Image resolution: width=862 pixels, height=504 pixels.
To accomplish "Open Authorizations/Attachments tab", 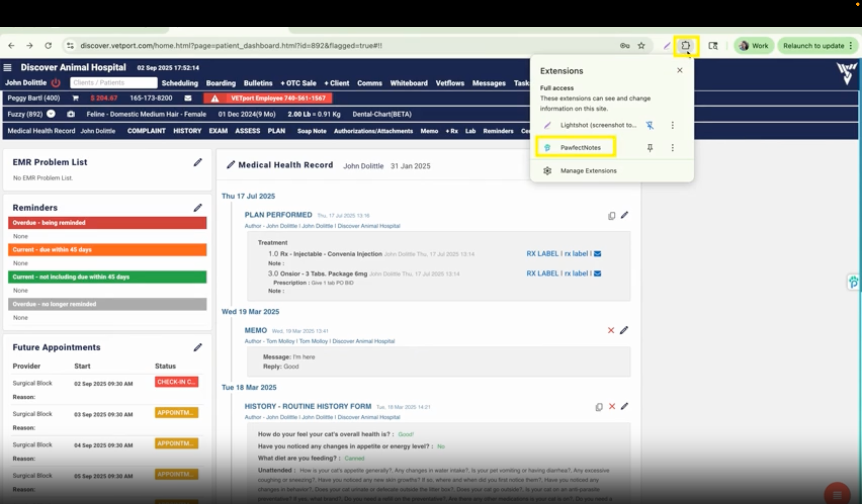I will 373,131.
